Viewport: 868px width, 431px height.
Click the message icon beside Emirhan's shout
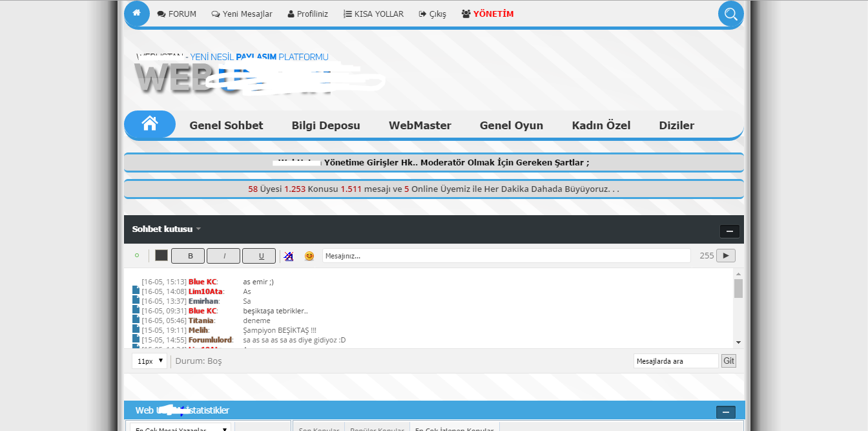(x=136, y=301)
